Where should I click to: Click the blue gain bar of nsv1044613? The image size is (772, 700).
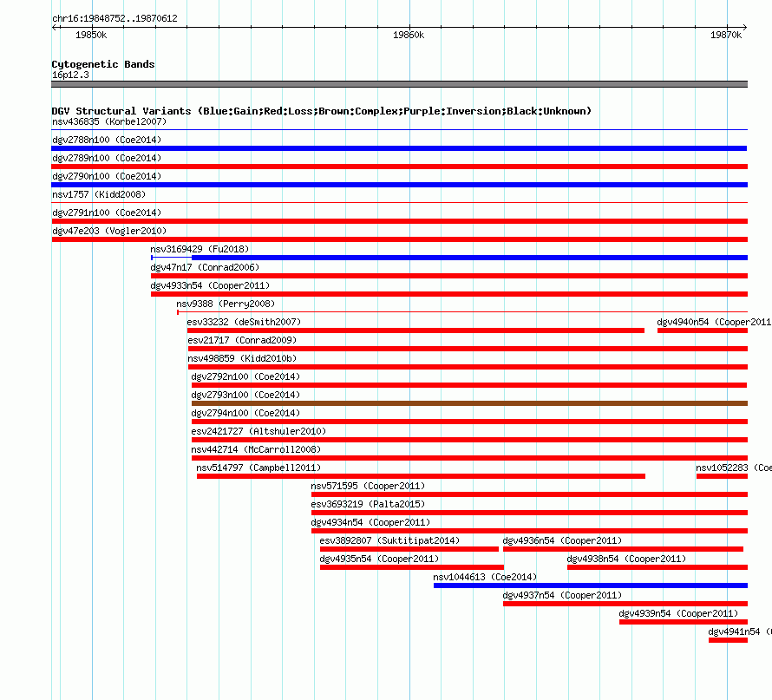point(591,586)
